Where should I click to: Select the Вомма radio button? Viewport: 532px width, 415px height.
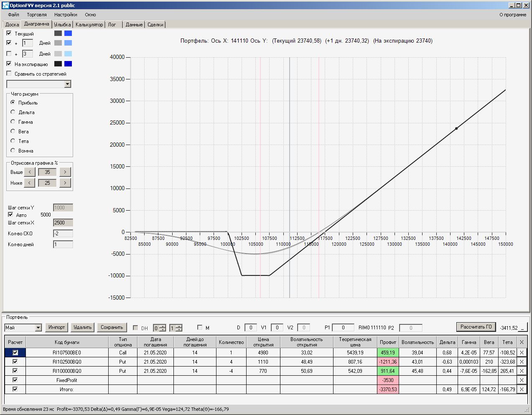point(13,150)
